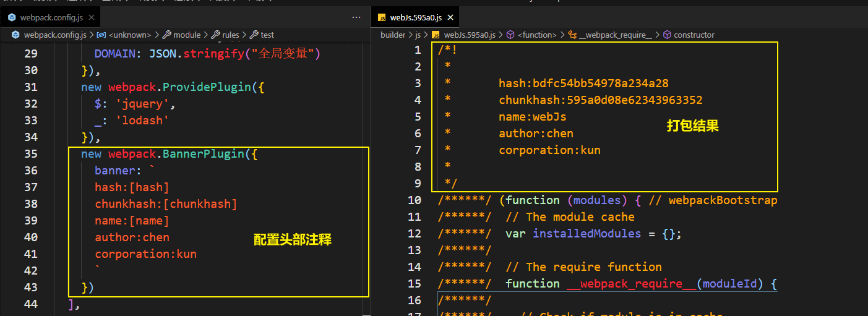Click line number 34 in webpack.config.js
The height and width of the screenshot is (316, 868).
[30, 137]
